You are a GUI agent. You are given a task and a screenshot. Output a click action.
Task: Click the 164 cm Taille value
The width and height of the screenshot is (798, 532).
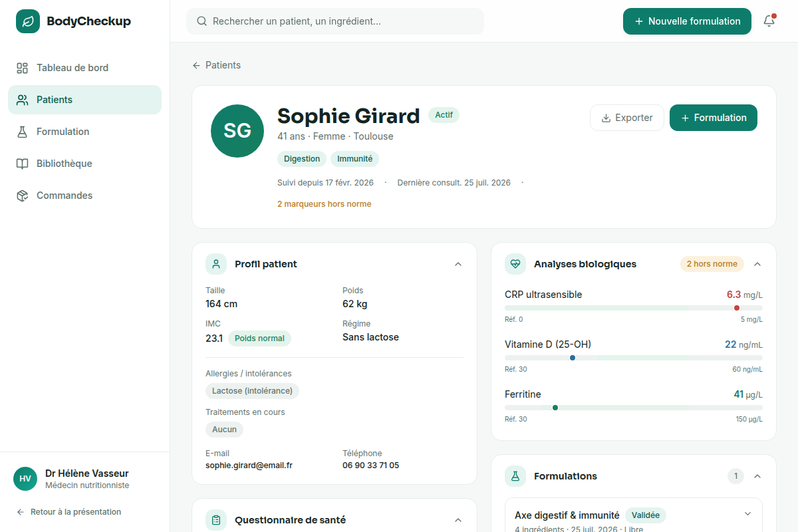point(221,304)
